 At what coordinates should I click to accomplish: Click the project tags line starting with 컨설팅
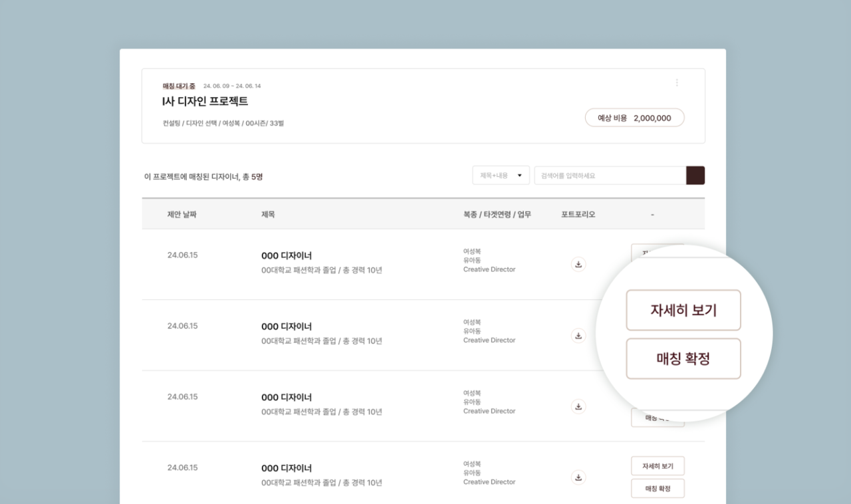[223, 123]
